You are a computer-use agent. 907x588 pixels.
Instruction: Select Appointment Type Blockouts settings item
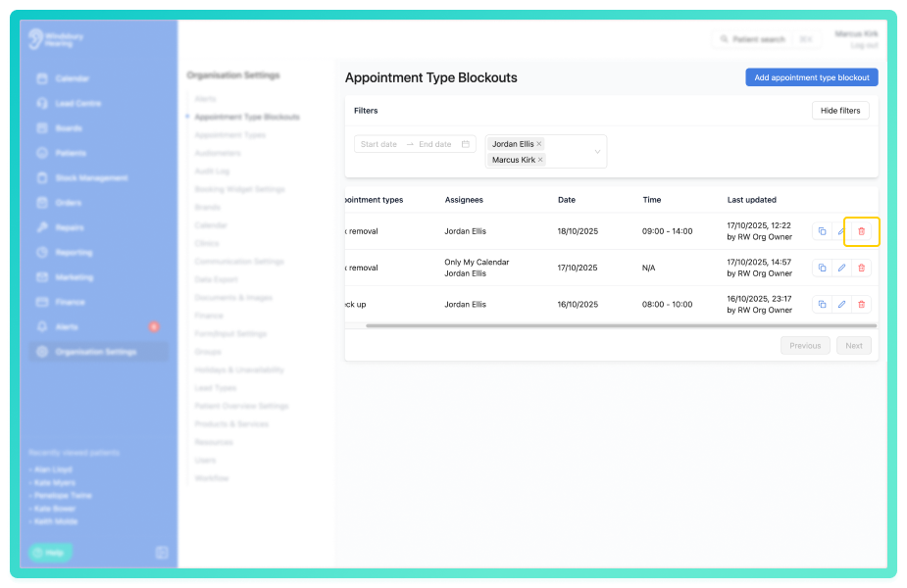point(247,117)
